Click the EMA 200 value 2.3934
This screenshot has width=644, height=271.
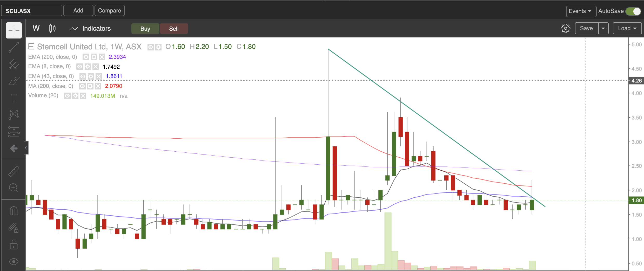(x=117, y=57)
